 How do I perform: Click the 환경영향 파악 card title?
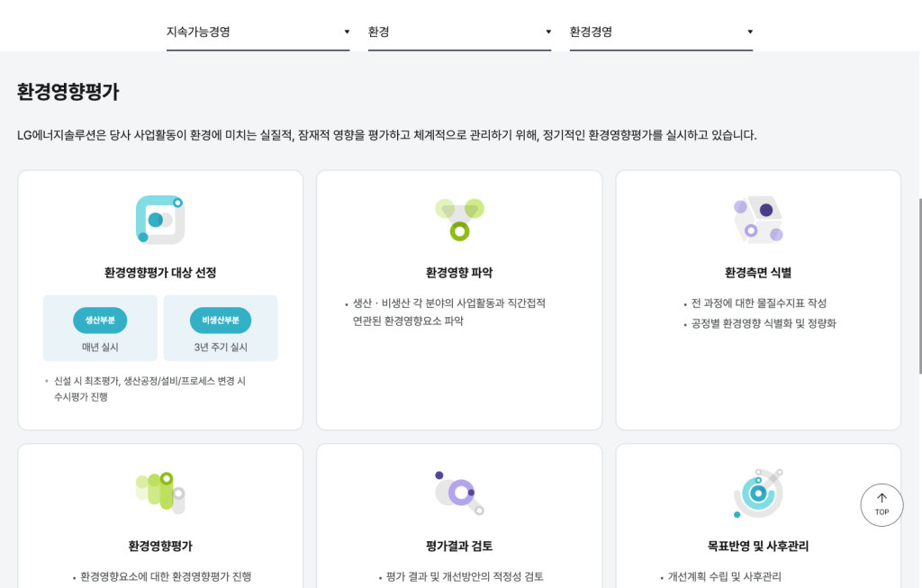point(459,273)
